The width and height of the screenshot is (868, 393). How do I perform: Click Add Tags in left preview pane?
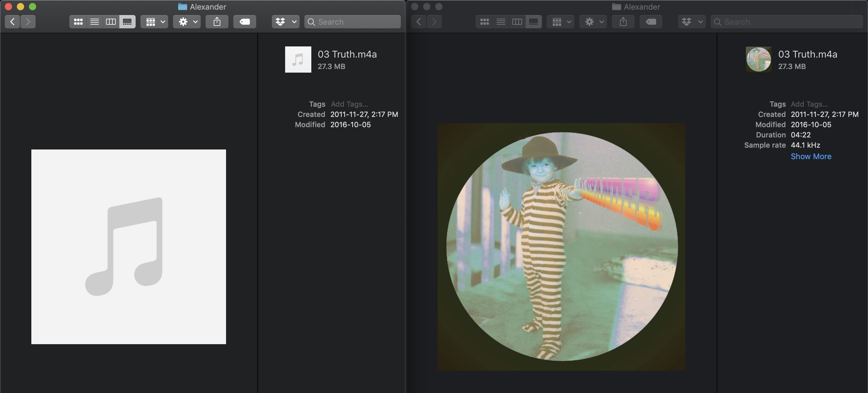[349, 104]
